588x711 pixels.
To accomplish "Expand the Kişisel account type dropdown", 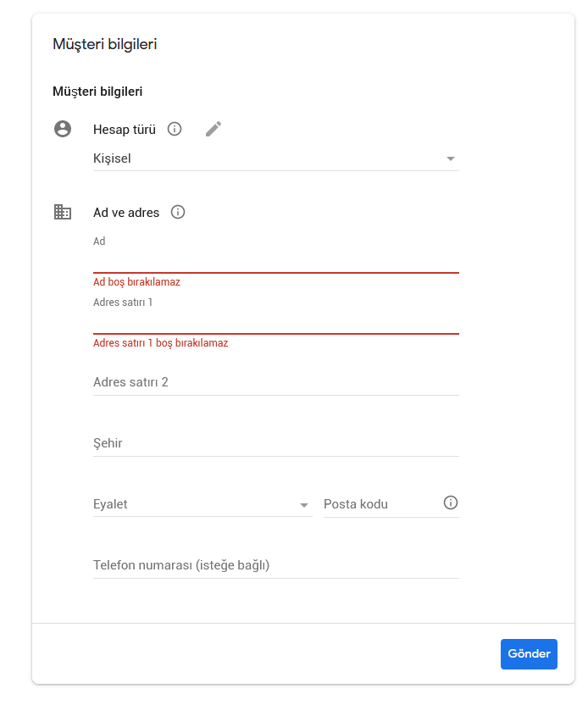I will pos(275,158).
